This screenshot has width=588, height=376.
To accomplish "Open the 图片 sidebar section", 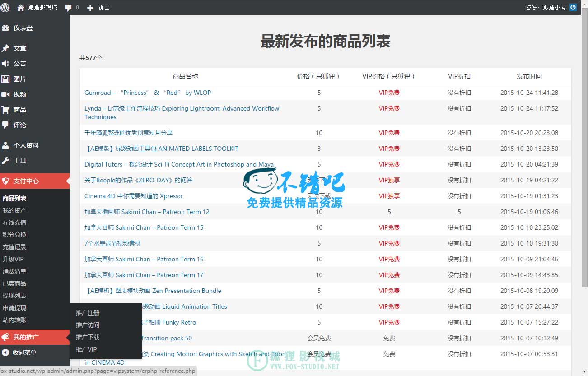I will pos(20,79).
